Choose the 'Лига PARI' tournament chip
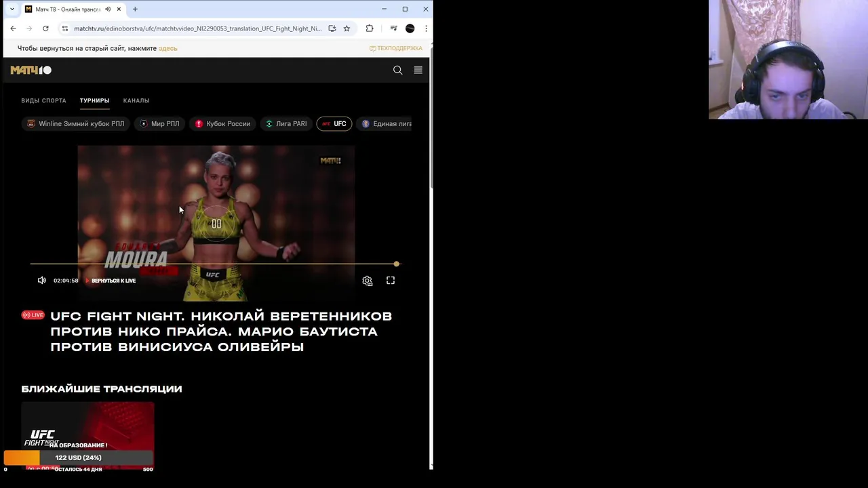This screenshot has width=868, height=488. point(285,123)
